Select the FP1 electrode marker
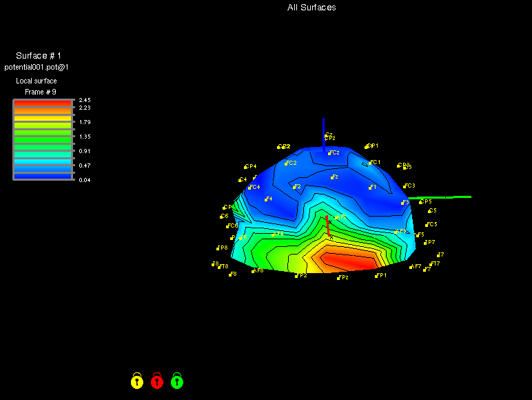 pos(376,276)
